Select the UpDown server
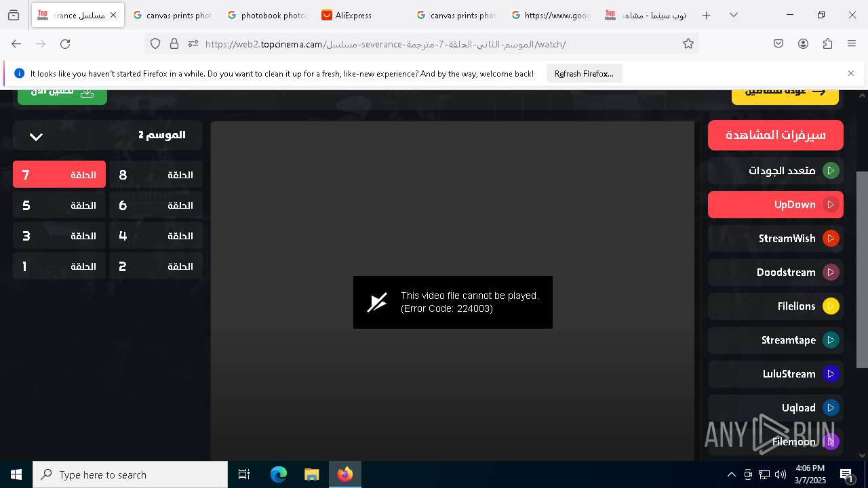 point(776,205)
